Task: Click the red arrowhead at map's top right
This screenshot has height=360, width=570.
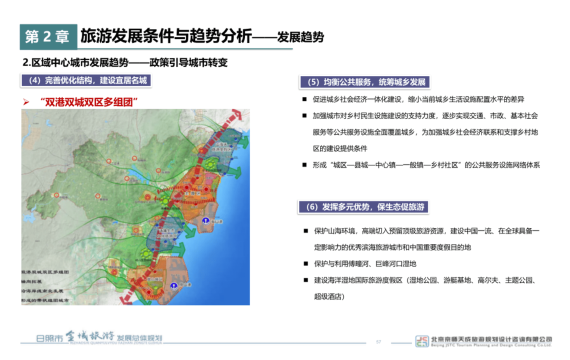Action: (237, 115)
